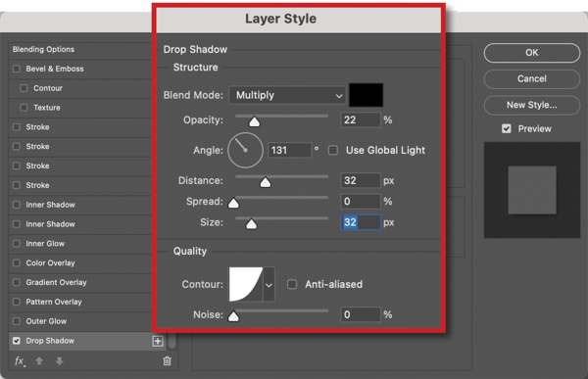The width and height of the screenshot is (588, 379).
Task: Select Blending Options in the styles list
Action: (x=43, y=50)
